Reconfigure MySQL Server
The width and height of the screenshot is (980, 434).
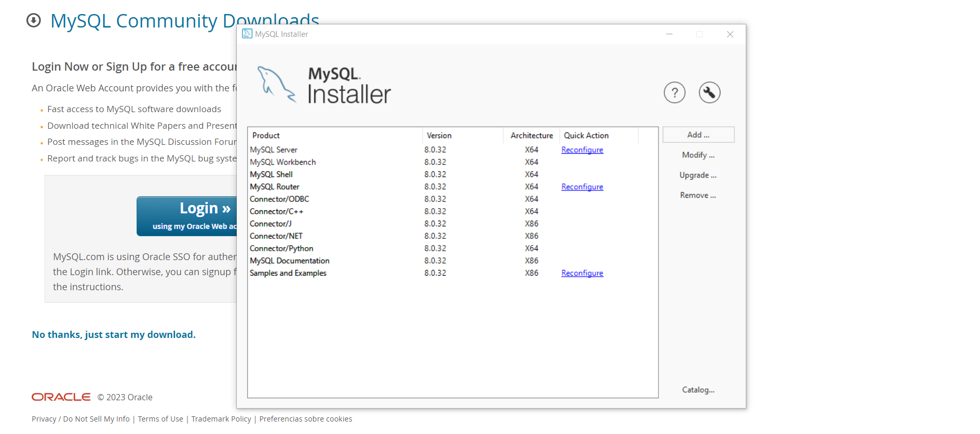(582, 150)
